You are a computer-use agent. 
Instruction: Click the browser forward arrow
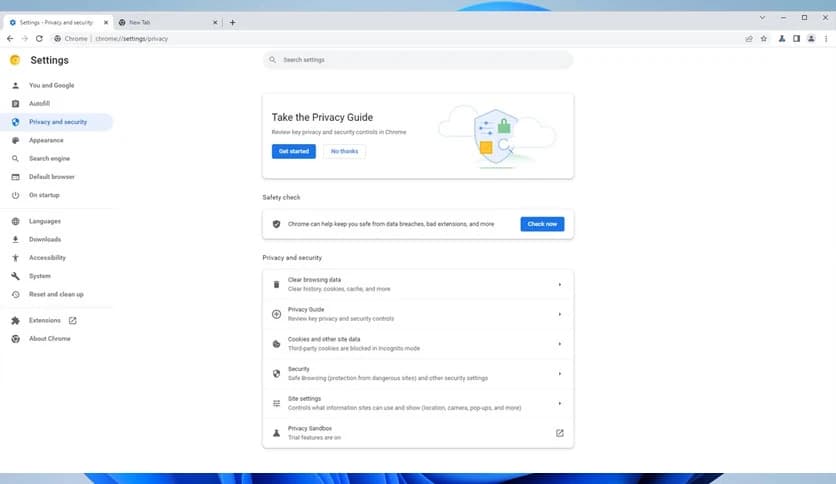tap(25, 38)
